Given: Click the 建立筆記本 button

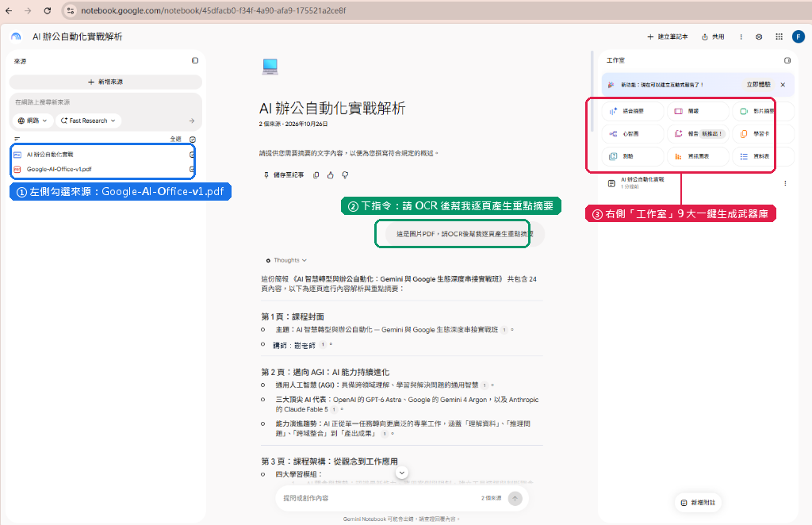Looking at the screenshot, I should point(668,36).
